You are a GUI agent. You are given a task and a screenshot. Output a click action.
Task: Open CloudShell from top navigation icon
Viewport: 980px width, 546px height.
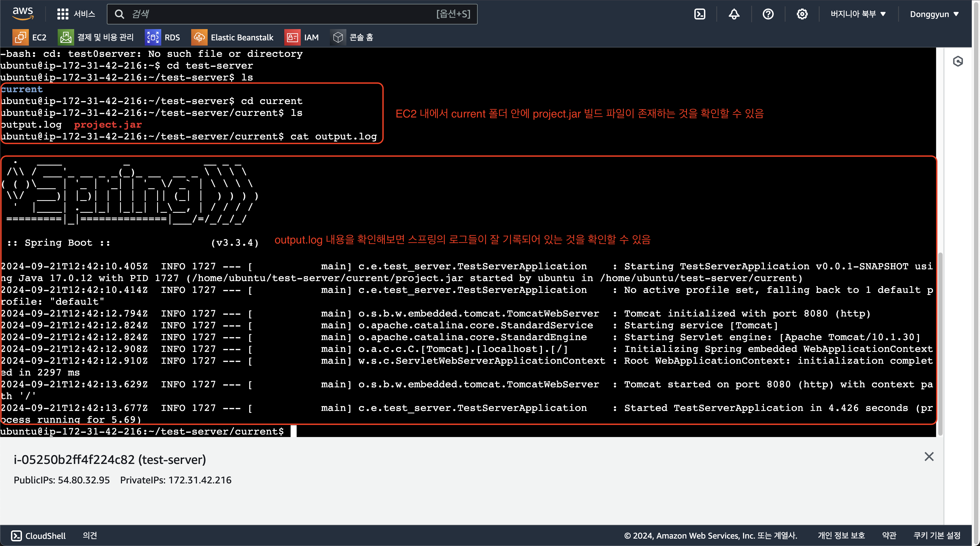coord(700,14)
